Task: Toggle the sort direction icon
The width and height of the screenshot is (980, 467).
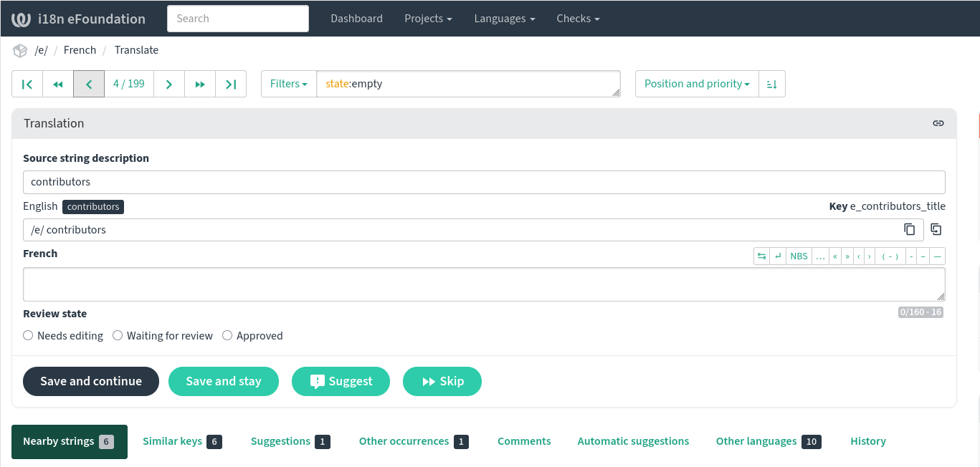Action: pos(772,84)
